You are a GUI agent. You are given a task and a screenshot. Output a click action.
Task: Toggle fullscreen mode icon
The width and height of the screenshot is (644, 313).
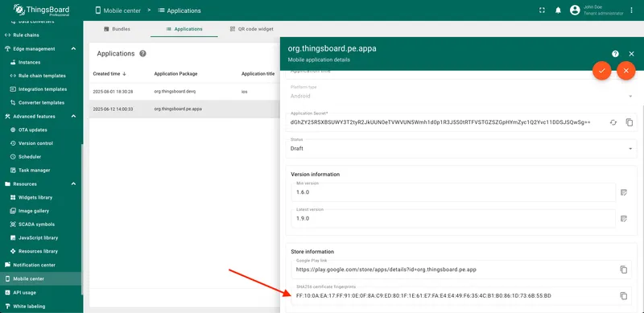point(542,10)
